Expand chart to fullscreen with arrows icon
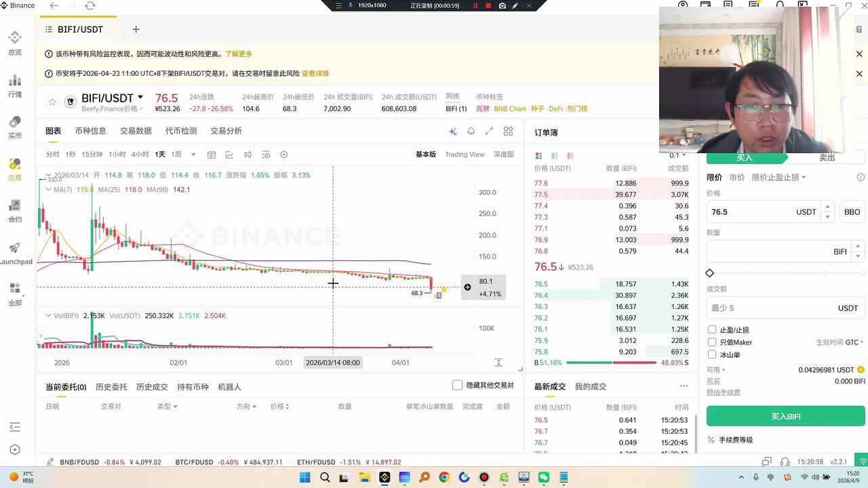This screenshot has width=868, height=488. click(x=490, y=131)
